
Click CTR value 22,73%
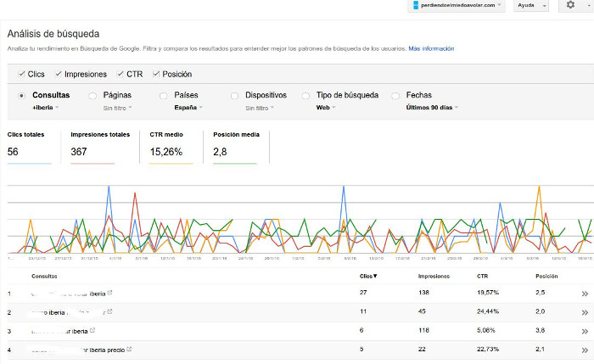488,349
